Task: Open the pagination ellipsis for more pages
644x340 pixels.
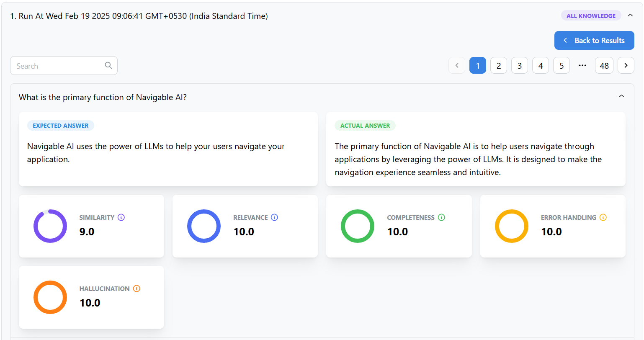Action: pos(582,66)
